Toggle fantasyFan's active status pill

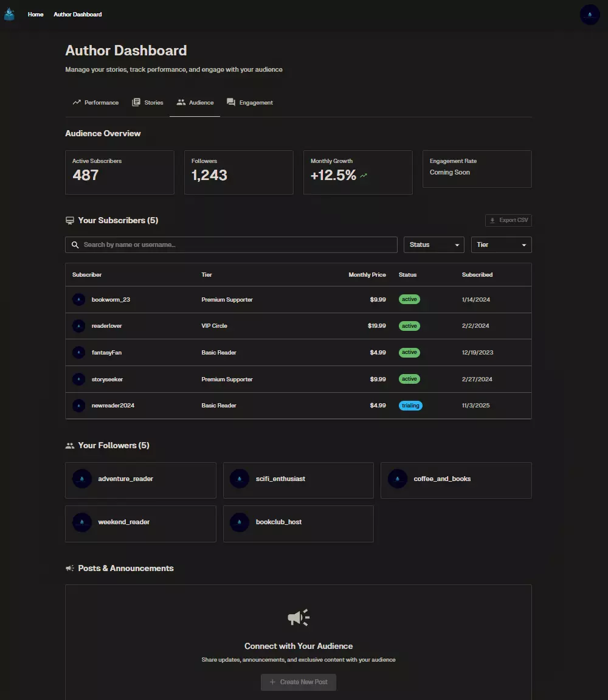coord(409,352)
